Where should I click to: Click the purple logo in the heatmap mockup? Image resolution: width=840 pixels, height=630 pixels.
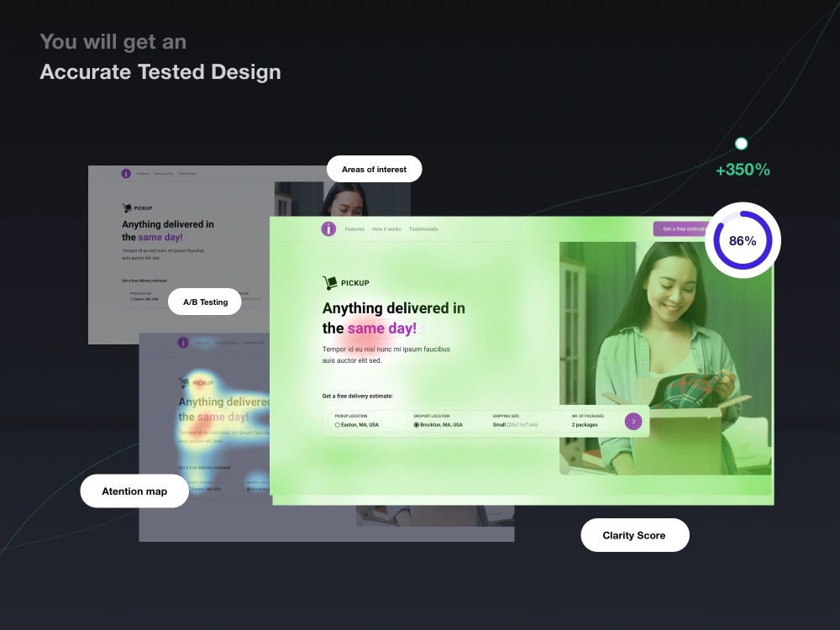pyautogui.click(x=183, y=343)
